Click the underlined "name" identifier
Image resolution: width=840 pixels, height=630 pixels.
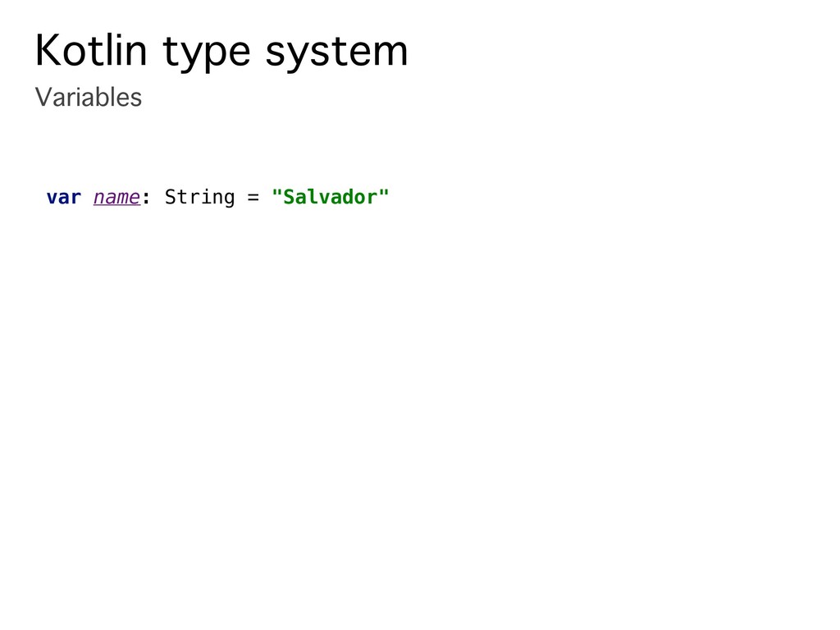point(116,198)
